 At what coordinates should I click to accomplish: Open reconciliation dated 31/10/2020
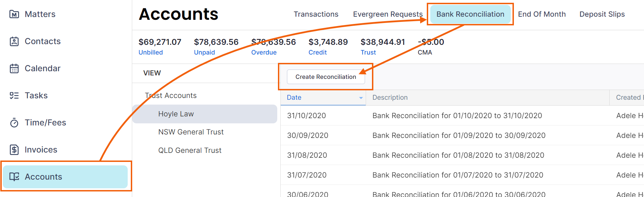[x=462, y=116]
